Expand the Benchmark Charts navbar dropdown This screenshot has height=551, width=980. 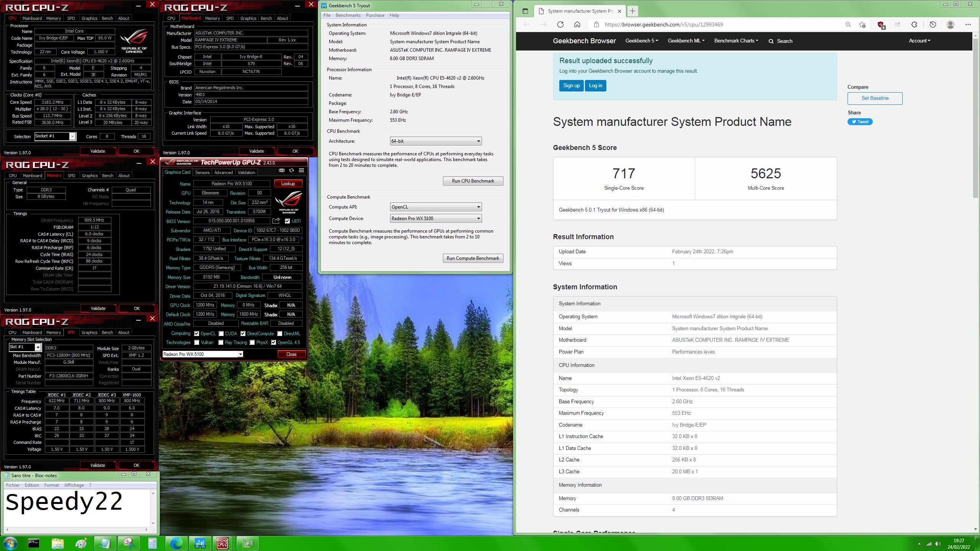click(x=736, y=41)
